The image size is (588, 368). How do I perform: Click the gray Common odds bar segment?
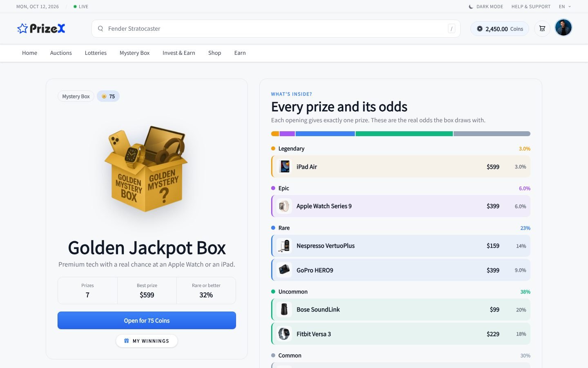click(492, 134)
